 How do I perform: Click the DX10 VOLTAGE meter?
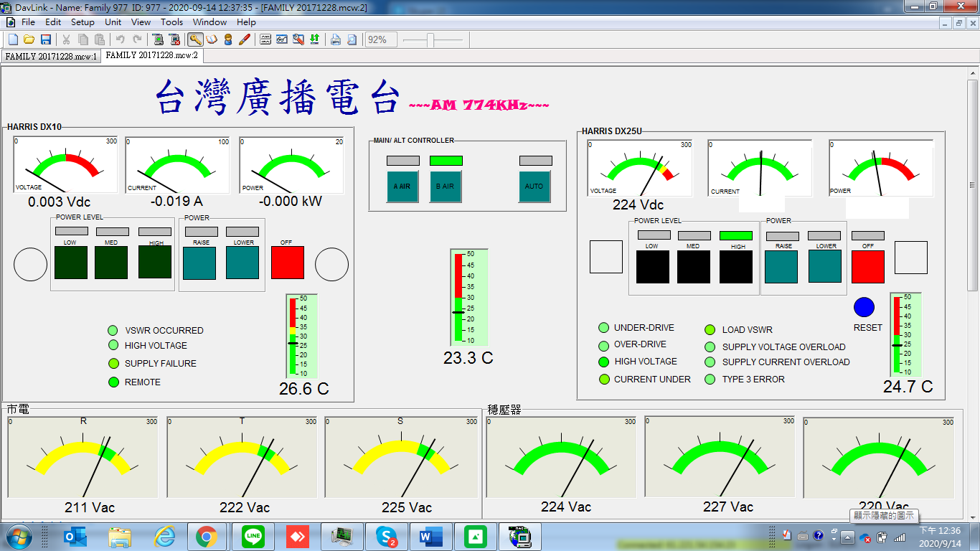coord(65,165)
